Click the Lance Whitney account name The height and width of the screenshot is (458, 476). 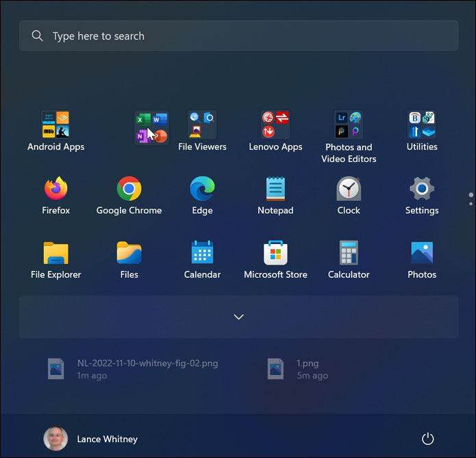[107, 439]
